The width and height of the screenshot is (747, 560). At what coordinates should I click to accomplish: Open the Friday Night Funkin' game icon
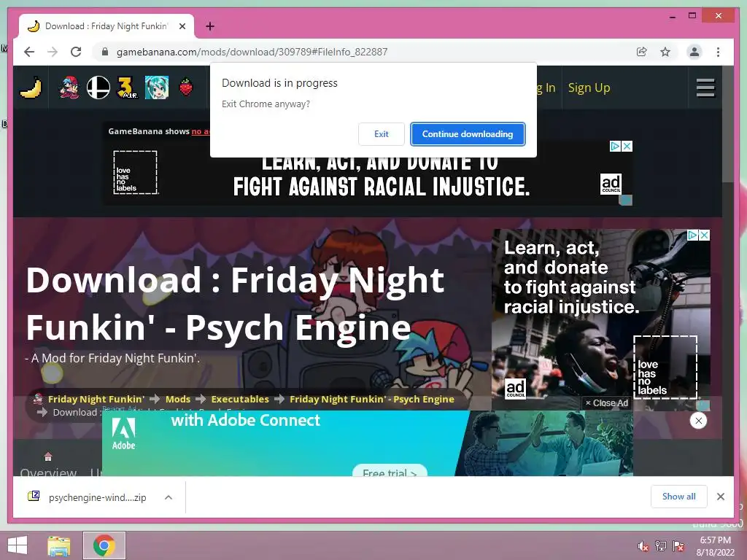tap(69, 87)
